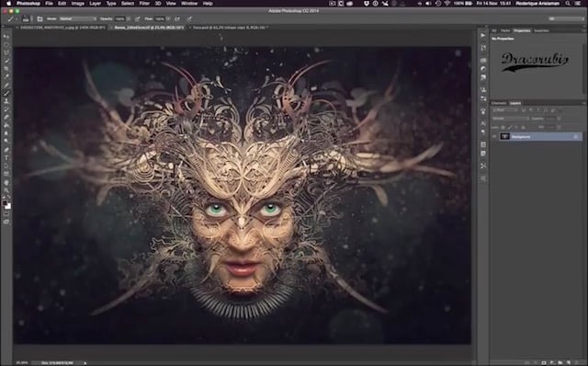Select the Rectangle shape tool
Screen dimensions: 588x366
point(6,174)
